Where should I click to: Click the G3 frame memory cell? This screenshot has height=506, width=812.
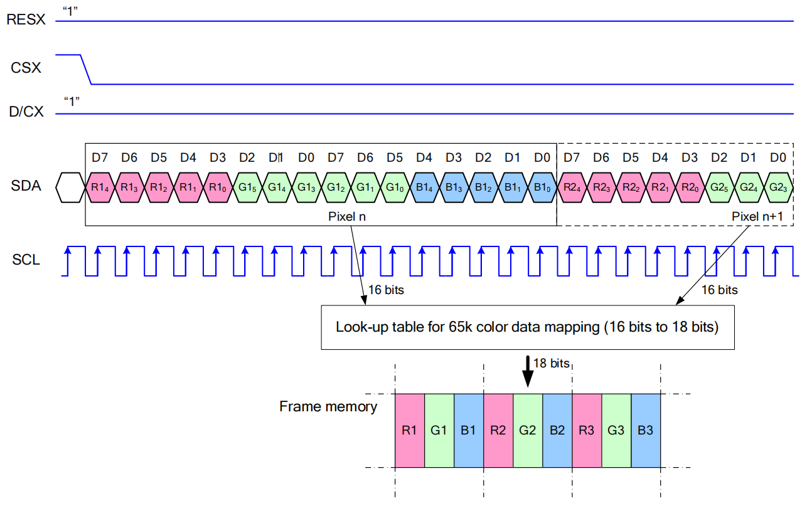616,430
